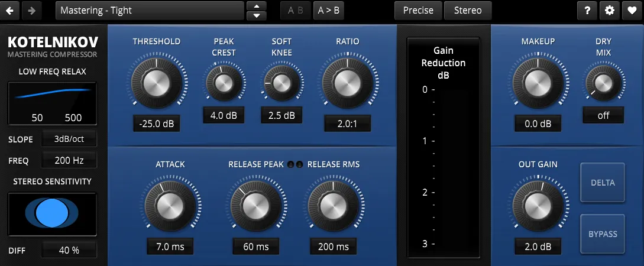Open the Slope 3dB/oct selector
This screenshot has height=266, width=644.
point(69,139)
